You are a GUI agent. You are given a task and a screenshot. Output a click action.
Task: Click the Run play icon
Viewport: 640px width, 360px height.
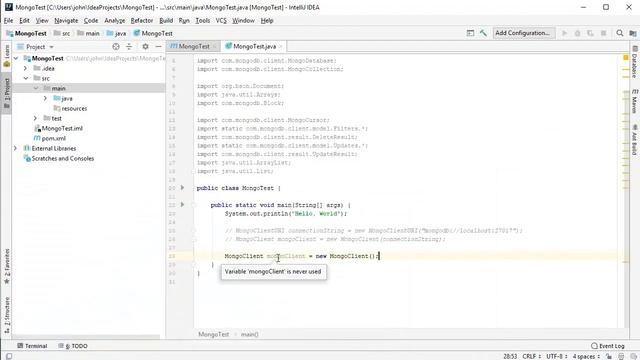point(564,33)
